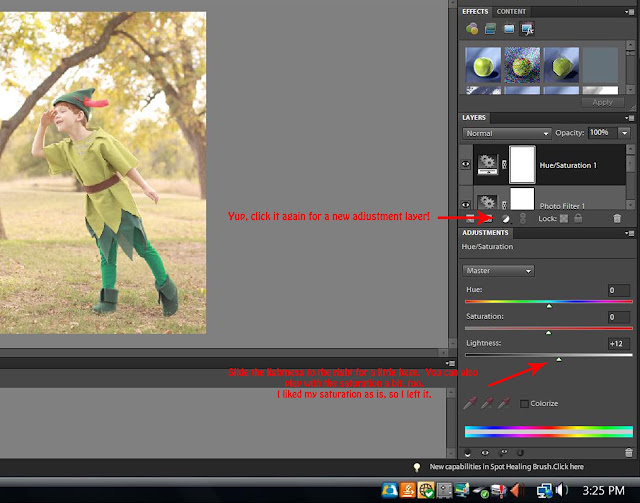The width and height of the screenshot is (640, 503).
Task: Open the Adjustments panel options menu
Action: [x=629, y=233]
